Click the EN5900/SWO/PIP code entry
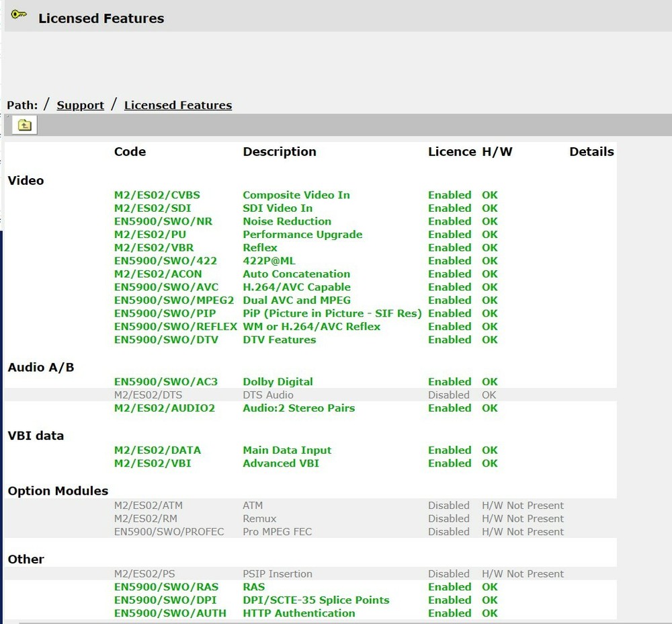672x624 pixels. [165, 313]
